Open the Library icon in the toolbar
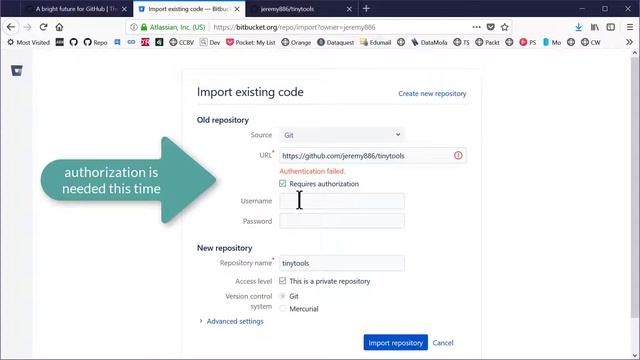Screen dimensions: 640x360 (595, 27)
